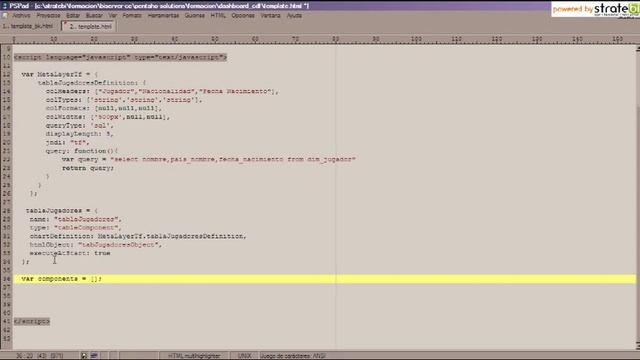Open the HTML menu
This screenshot has height=360, width=640.
[x=218, y=16]
